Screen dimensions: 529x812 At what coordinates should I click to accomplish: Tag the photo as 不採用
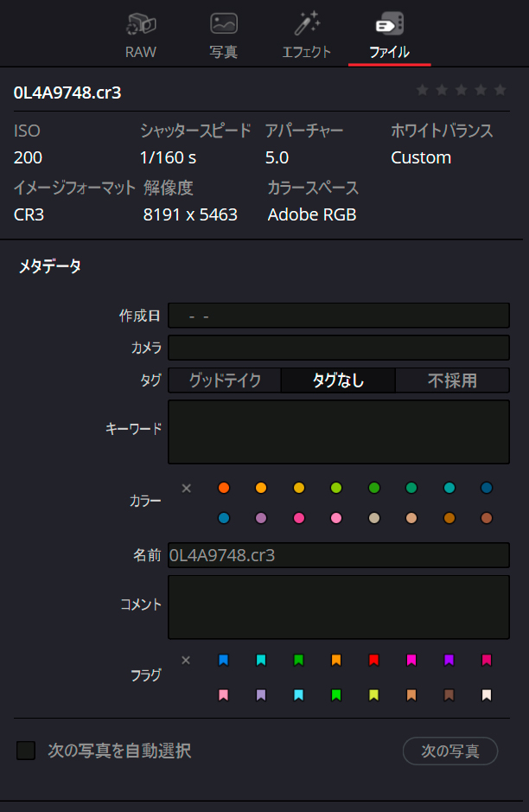(452, 380)
